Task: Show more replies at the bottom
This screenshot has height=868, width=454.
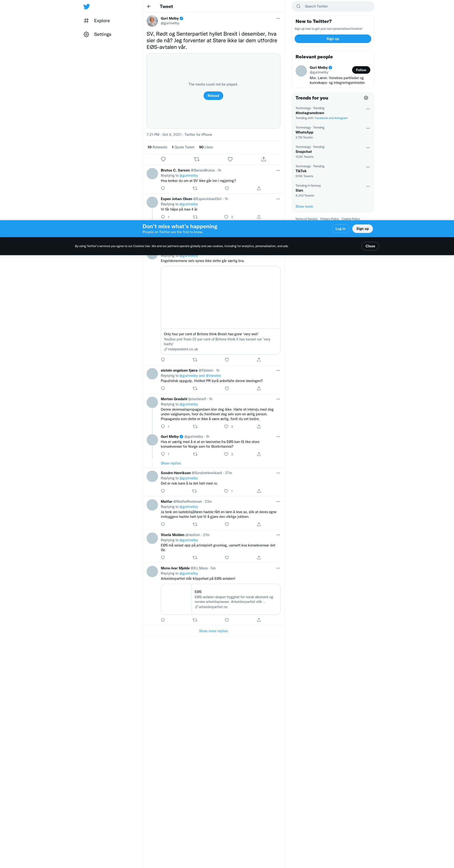Action: (213, 631)
